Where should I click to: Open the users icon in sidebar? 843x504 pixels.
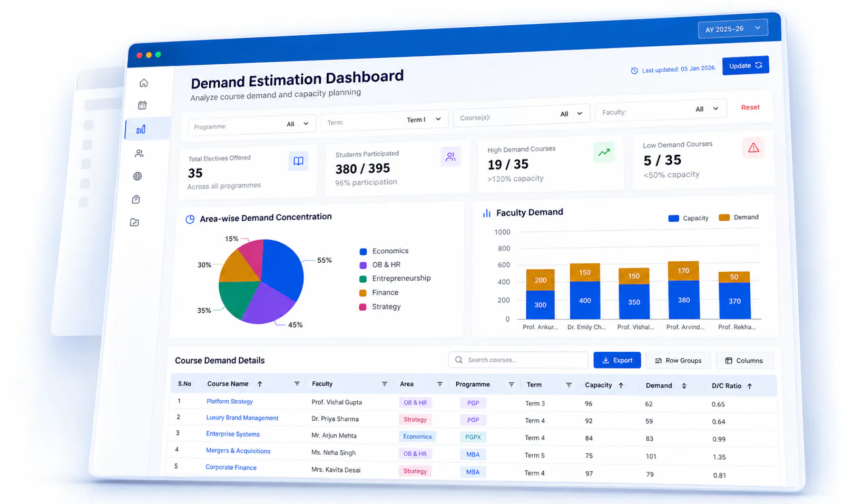click(139, 153)
